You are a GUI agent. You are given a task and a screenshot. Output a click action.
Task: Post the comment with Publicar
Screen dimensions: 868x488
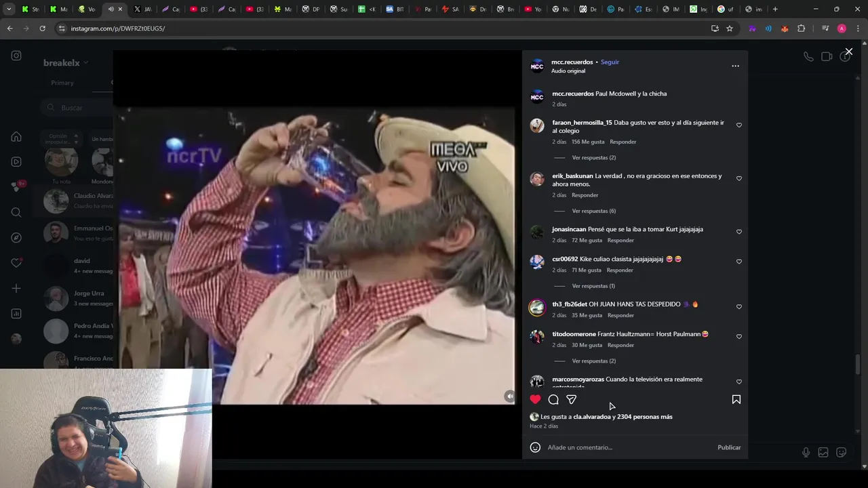click(x=729, y=447)
